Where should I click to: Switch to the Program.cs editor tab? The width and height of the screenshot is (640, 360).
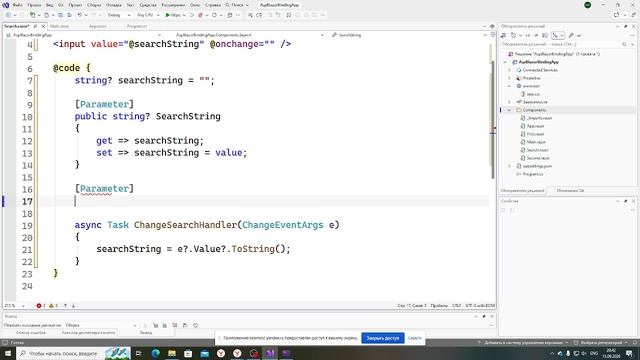coord(137,26)
